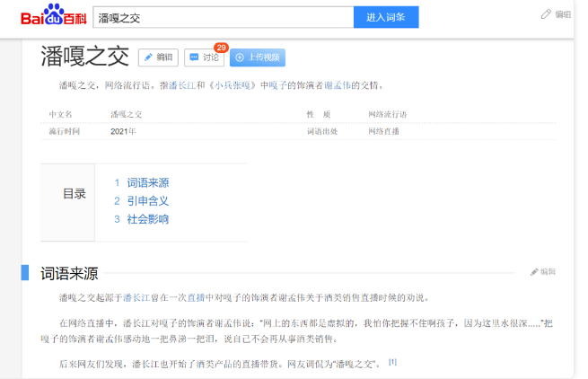The width and height of the screenshot is (588, 379).
Task: Click the 网络直播 value in info table
Action: [x=383, y=131]
